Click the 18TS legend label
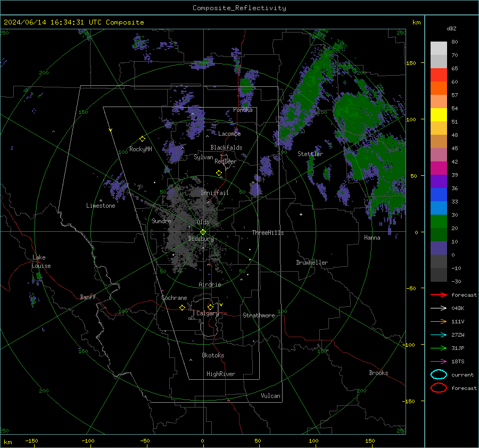The height and width of the screenshot is (448, 479). click(x=458, y=362)
